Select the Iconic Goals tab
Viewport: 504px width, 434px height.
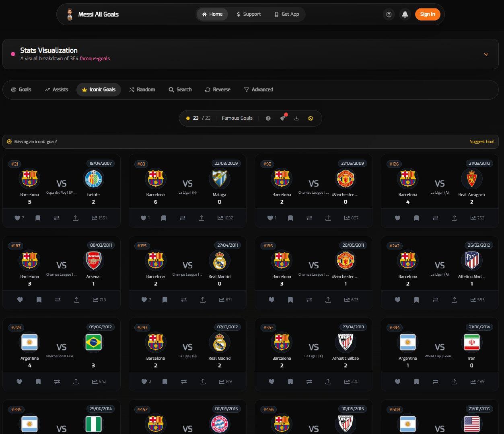99,90
